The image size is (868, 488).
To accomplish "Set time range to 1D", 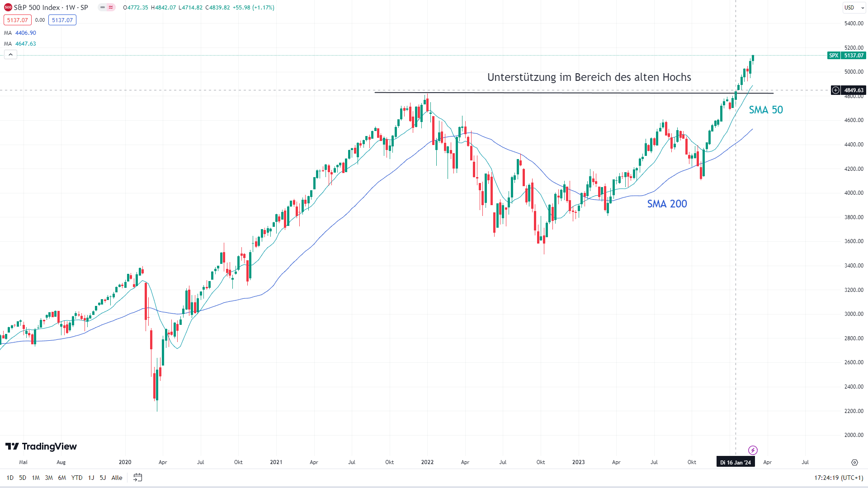I will click(10, 478).
